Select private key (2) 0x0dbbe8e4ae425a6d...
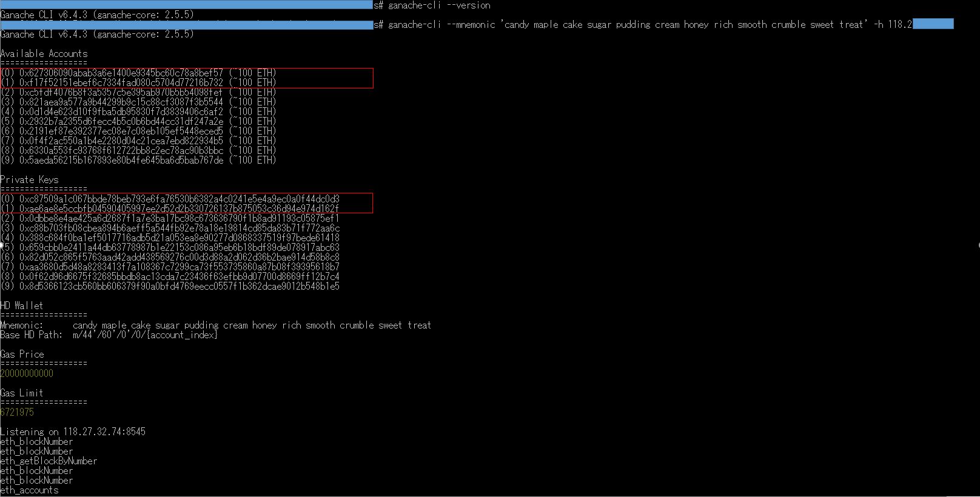This screenshot has width=980, height=497. (x=180, y=219)
